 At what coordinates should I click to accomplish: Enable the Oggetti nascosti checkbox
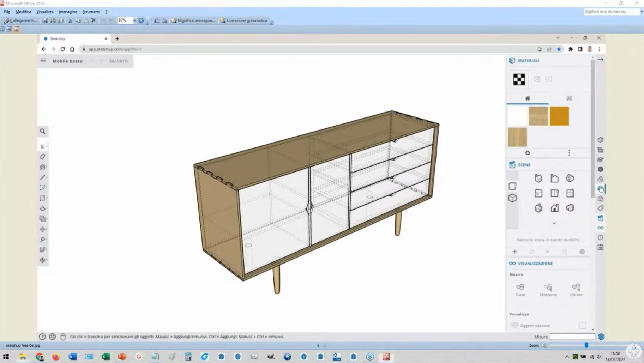(x=582, y=326)
